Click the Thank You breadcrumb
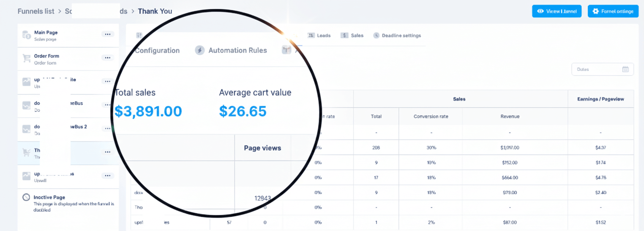The width and height of the screenshot is (644, 231). pos(155,11)
